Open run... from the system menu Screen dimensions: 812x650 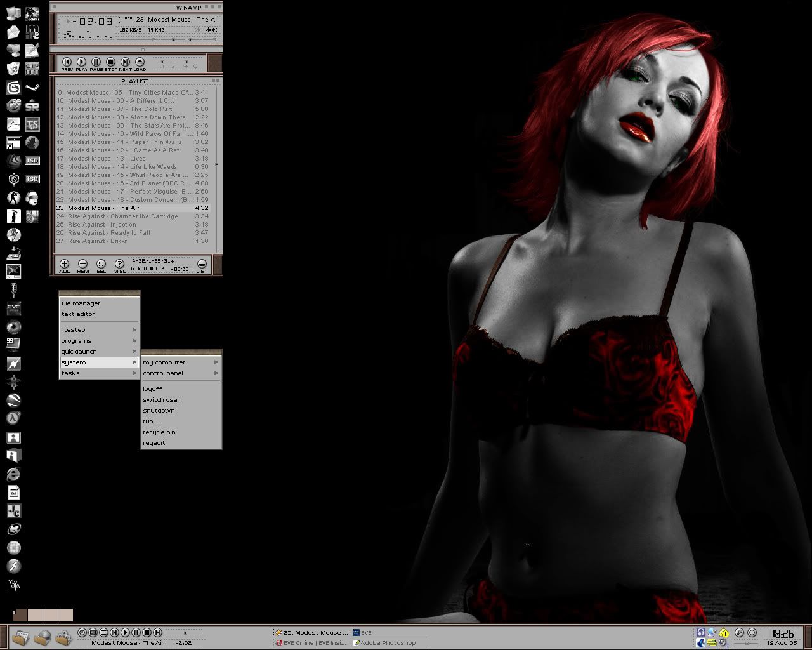pos(181,421)
